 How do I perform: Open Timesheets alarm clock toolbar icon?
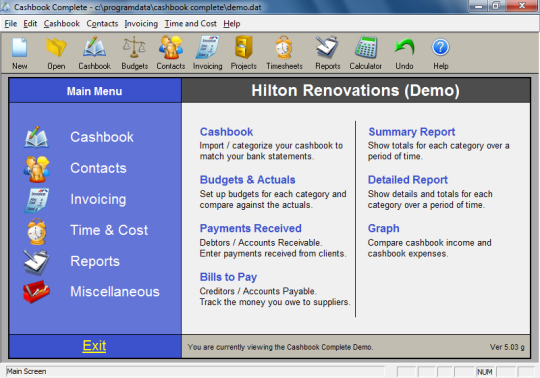pos(284,48)
